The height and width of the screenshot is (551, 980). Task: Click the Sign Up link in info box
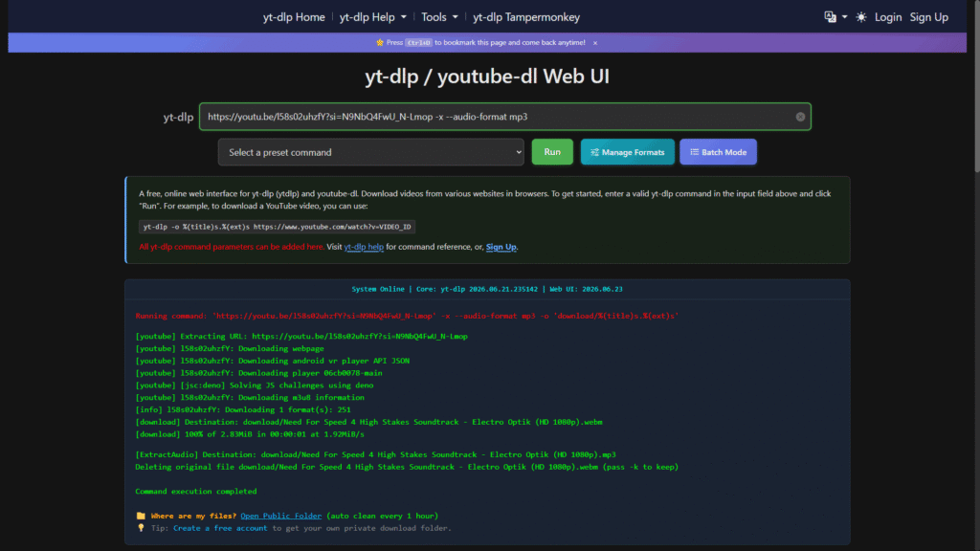(501, 247)
